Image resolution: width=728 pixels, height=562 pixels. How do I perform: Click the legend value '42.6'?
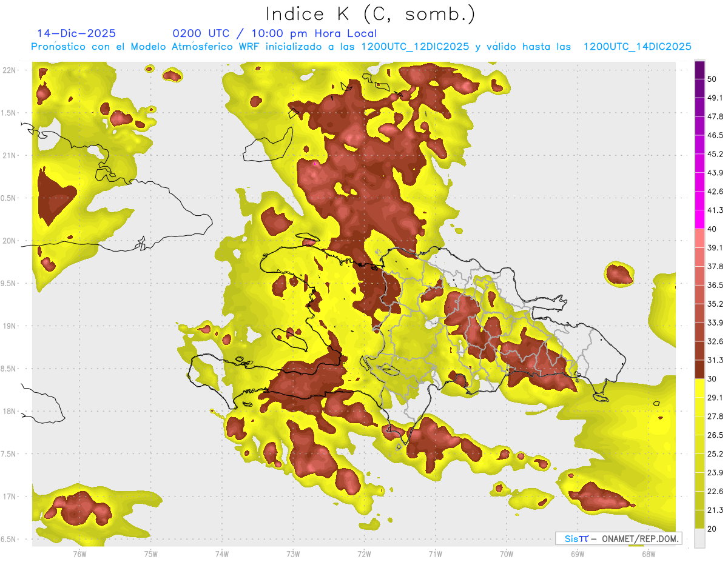pos(715,192)
